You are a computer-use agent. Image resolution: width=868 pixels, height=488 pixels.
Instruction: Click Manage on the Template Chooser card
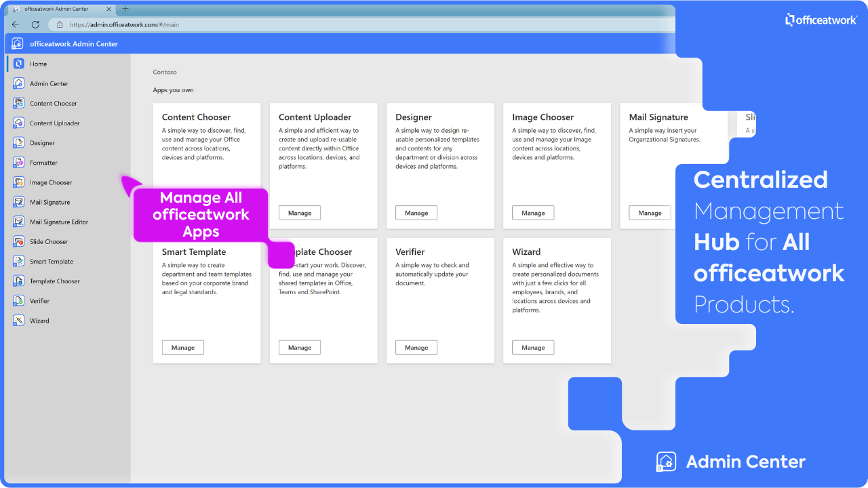click(300, 348)
